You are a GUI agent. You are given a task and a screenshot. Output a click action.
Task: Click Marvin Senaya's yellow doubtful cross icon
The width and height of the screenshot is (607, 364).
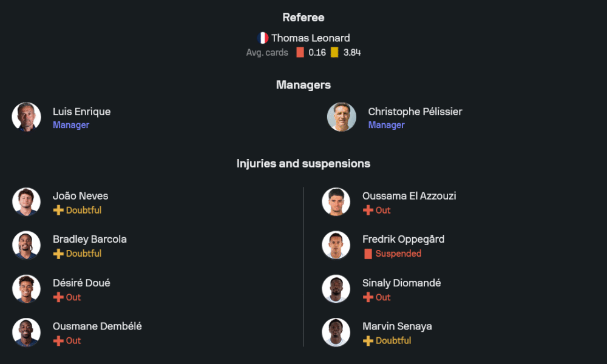[368, 341]
